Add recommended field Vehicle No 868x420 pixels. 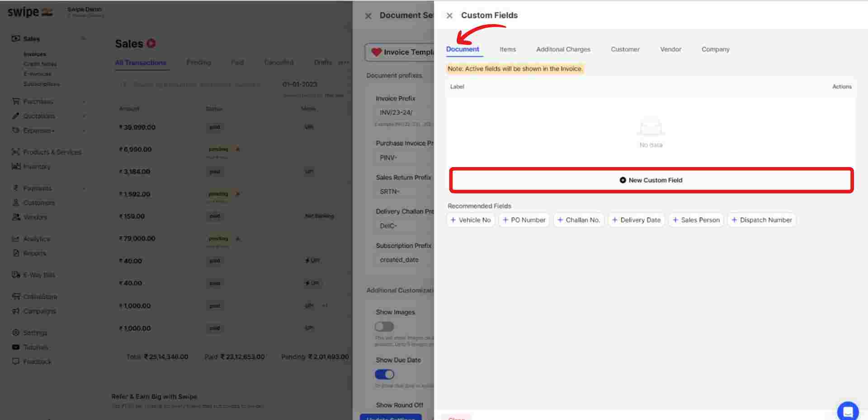tap(471, 220)
